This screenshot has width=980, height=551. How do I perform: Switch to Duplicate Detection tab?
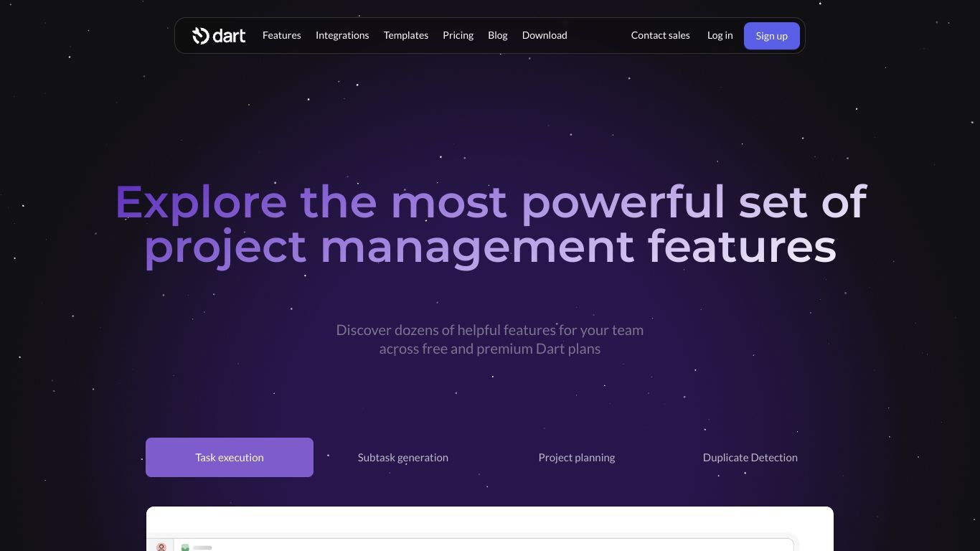750,457
